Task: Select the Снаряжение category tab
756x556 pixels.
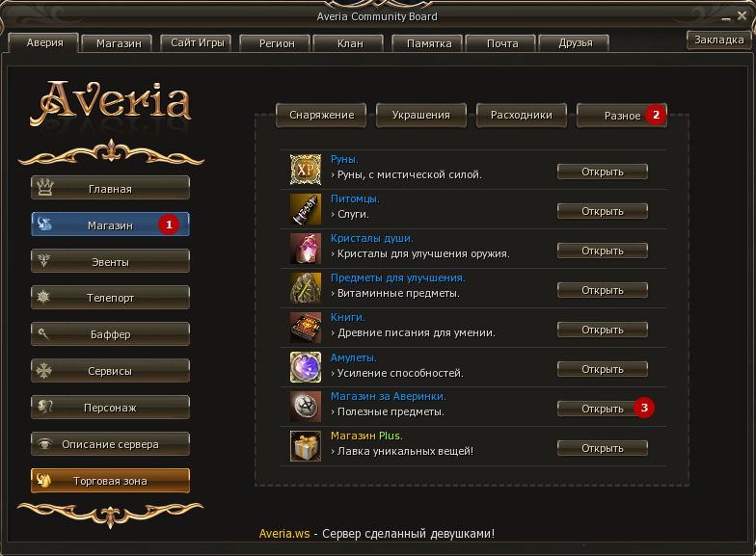Action: 321,116
